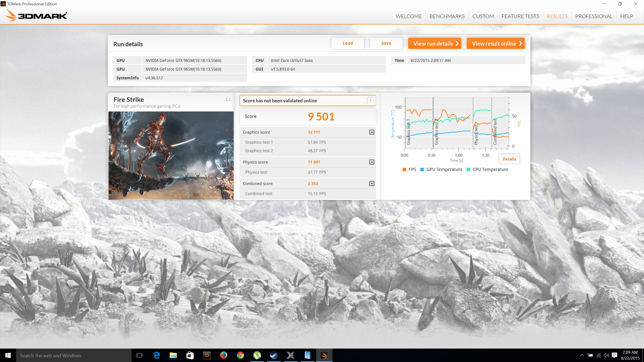Click View result online button
Viewport: 644px width, 362px height.
pos(496,44)
